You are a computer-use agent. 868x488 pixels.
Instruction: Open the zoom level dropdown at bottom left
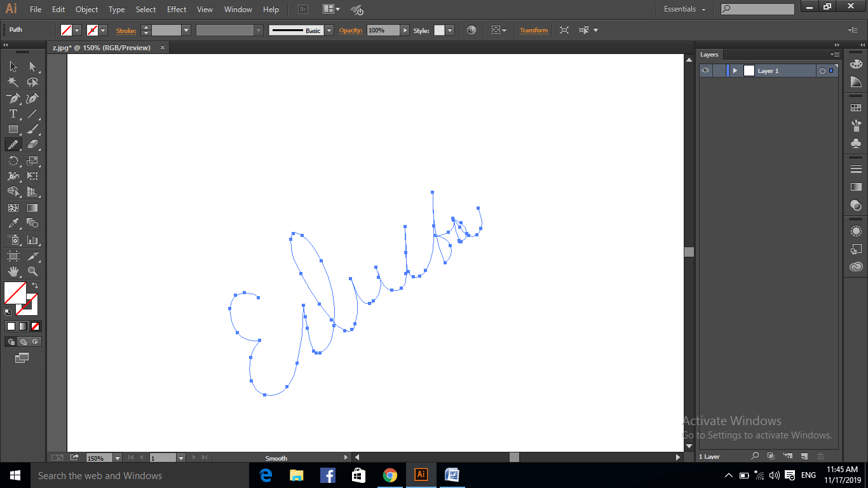point(117,457)
